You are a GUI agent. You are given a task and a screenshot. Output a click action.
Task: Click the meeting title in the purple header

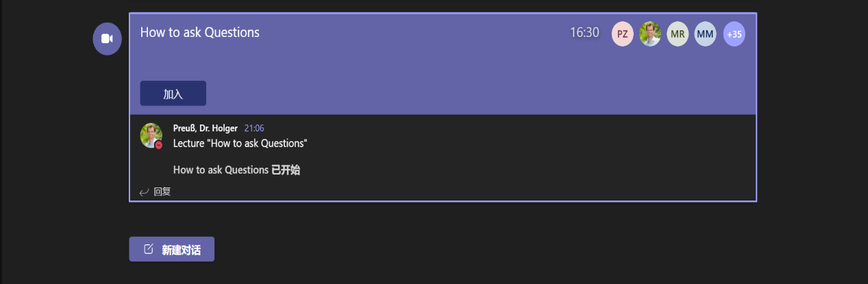[x=199, y=32]
